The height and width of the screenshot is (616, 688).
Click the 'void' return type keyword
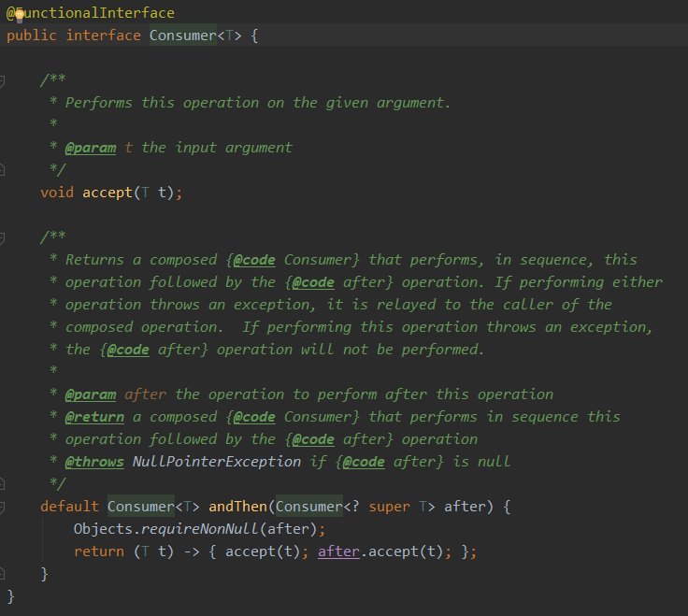(x=57, y=193)
